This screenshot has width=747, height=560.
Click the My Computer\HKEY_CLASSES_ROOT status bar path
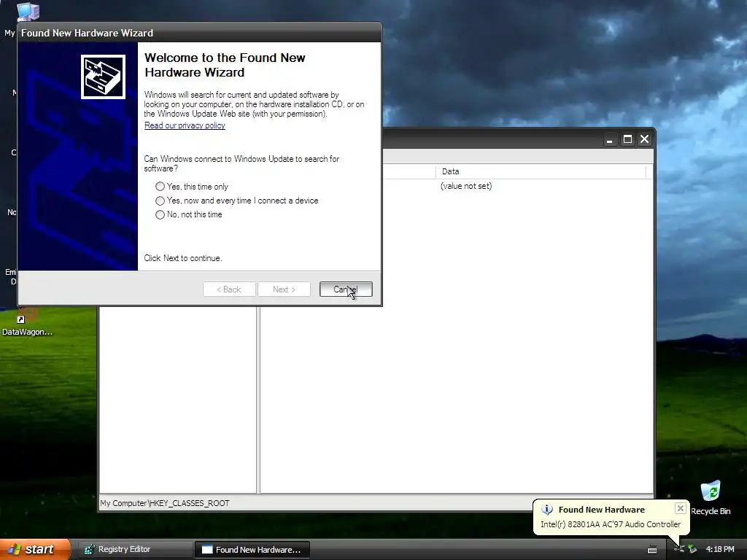click(x=165, y=503)
